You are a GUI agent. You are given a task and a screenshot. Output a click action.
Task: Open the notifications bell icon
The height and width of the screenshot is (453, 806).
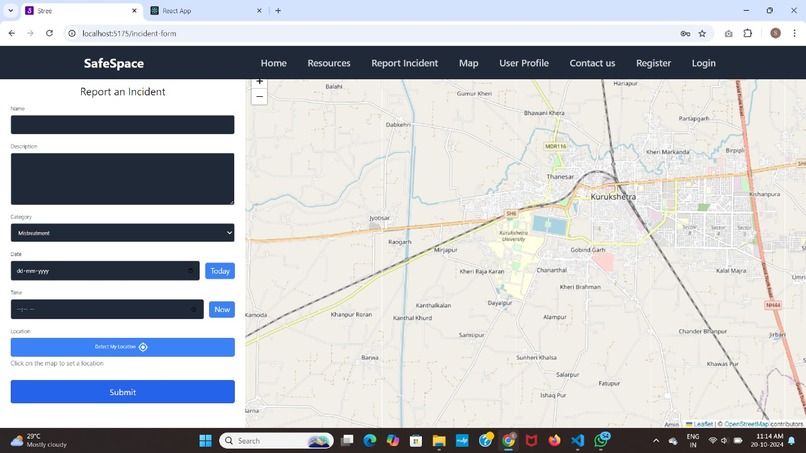coord(792,441)
